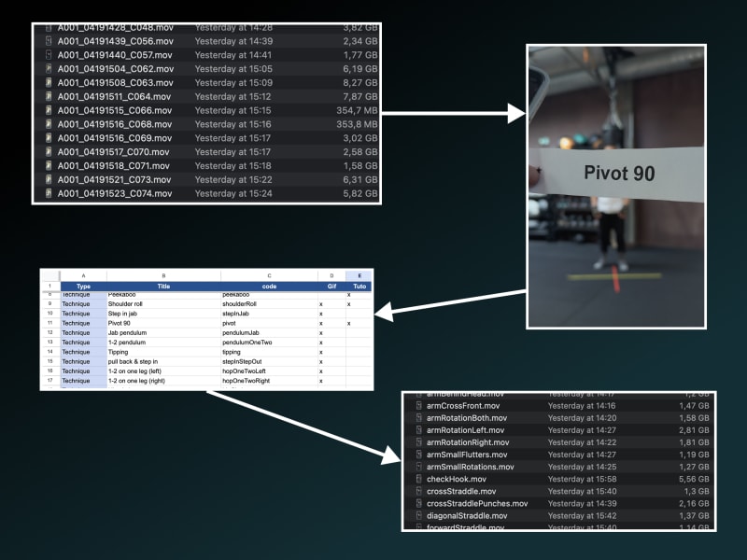
Task: Select the diagonalStraddle.mov file name
Action: point(467,515)
